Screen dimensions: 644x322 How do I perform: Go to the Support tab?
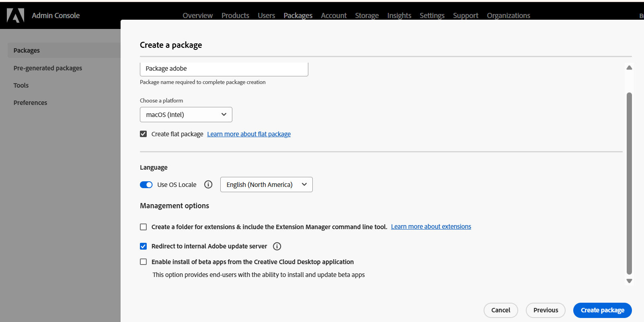click(466, 15)
